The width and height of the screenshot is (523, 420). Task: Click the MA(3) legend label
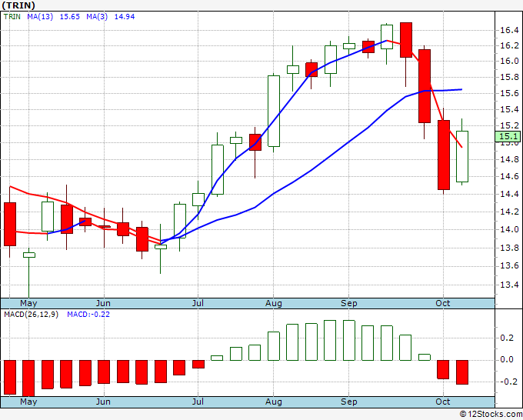click(97, 17)
